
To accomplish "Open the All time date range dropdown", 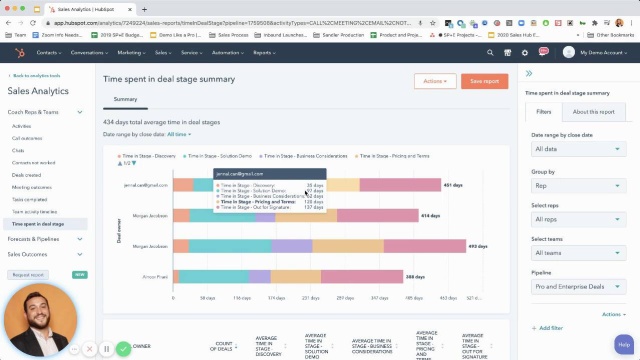I will click(179, 134).
